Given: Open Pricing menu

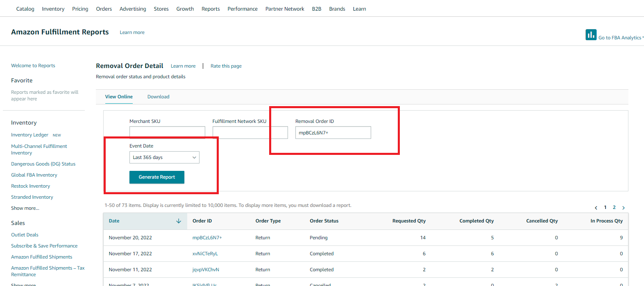Looking at the screenshot, I should coord(80,9).
